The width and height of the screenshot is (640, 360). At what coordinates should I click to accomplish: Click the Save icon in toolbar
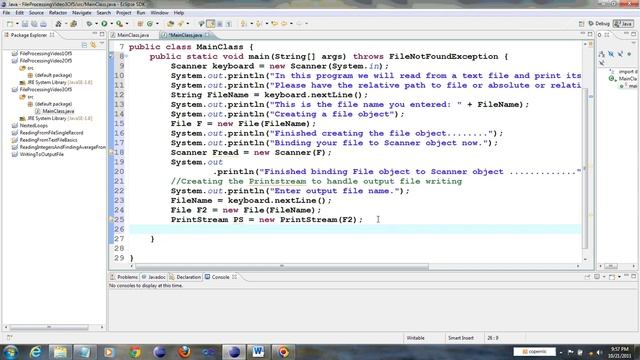[25, 24]
